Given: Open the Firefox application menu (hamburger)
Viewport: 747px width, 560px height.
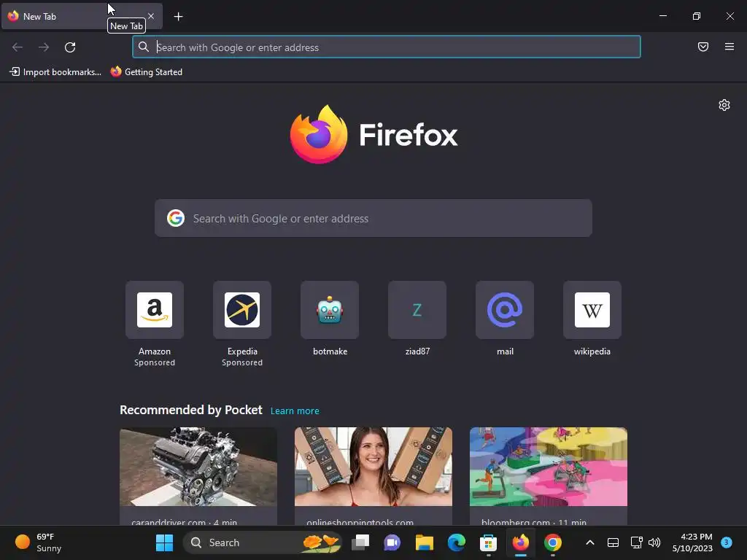Looking at the screenshot, I should click(x=729, y=47).
